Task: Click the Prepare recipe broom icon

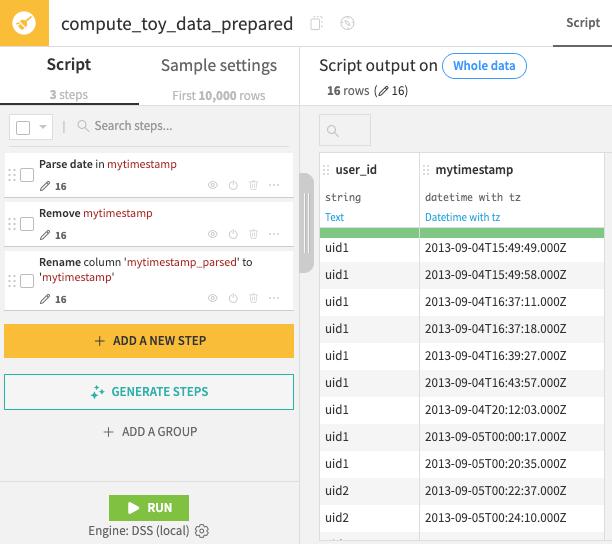Action: [x=24, y=23]
